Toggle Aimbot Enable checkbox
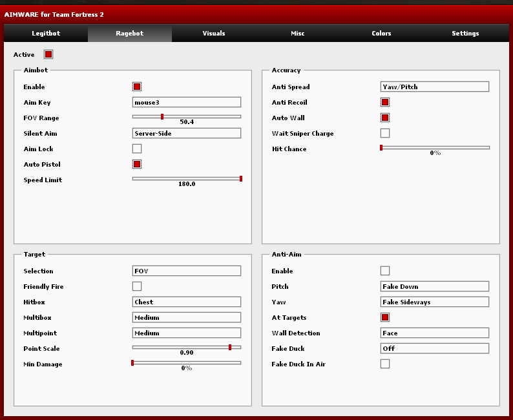Viewport: 513px width, 420px height. [137, 87]
